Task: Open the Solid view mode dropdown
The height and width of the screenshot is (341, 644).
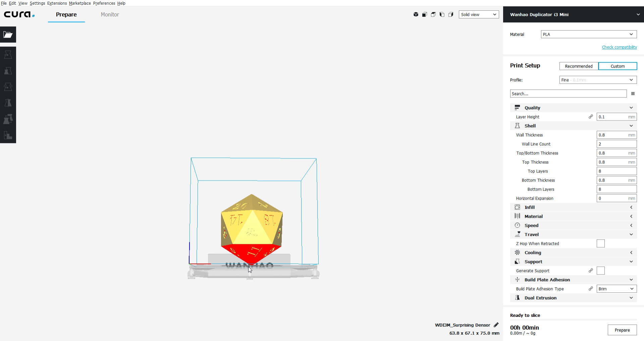Action: click(x=479, y=14)
